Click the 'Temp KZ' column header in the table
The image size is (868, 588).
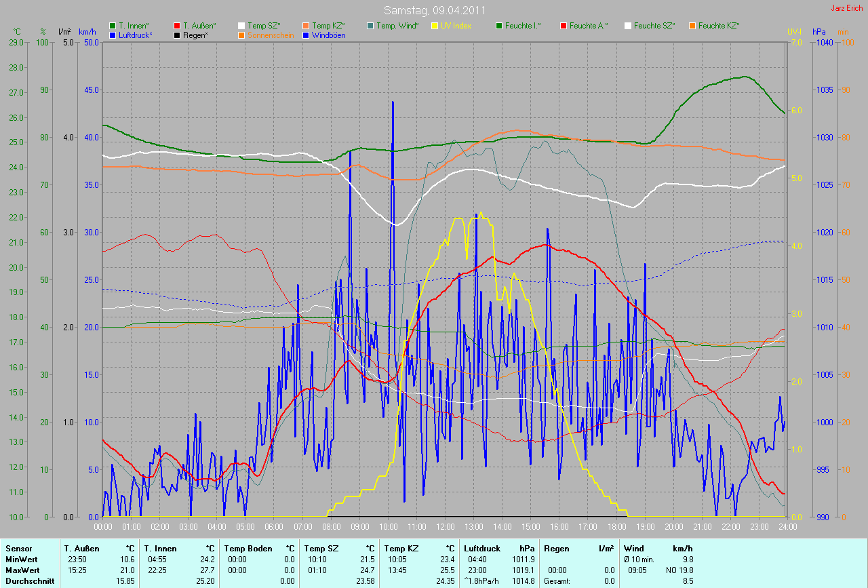[x=401, y=548]
